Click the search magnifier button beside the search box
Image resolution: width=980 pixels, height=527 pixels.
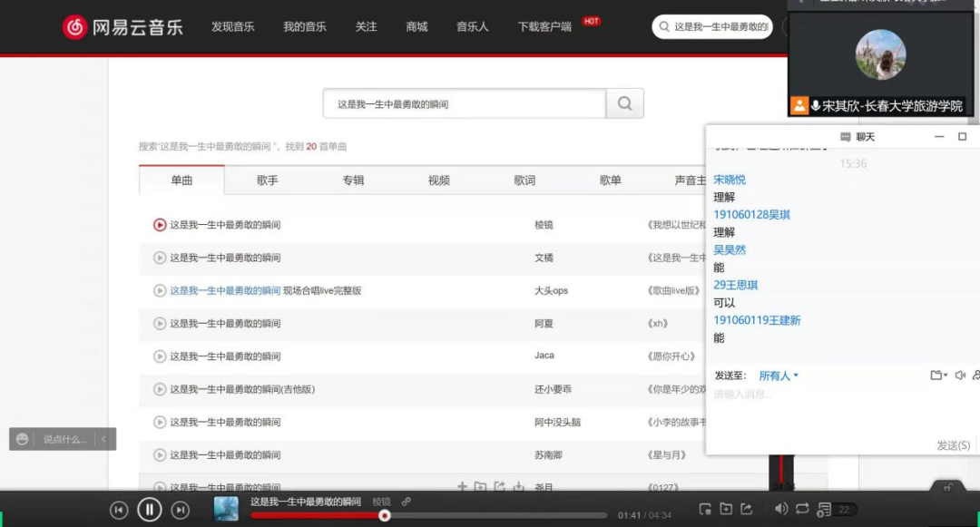click(x=624, y=103)
